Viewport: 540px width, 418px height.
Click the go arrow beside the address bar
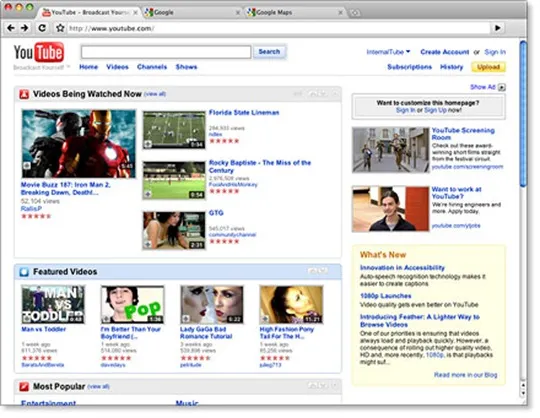click(498, 28)
